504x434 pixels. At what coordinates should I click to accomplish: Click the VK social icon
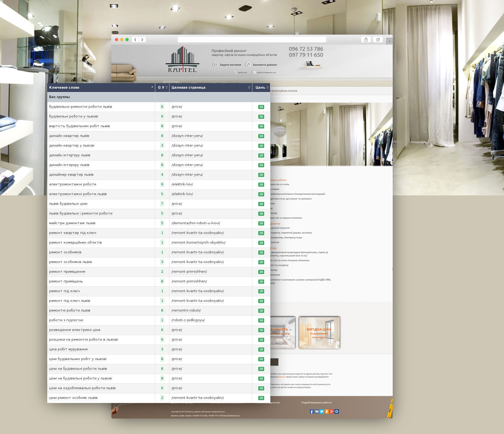coord(317,412)
